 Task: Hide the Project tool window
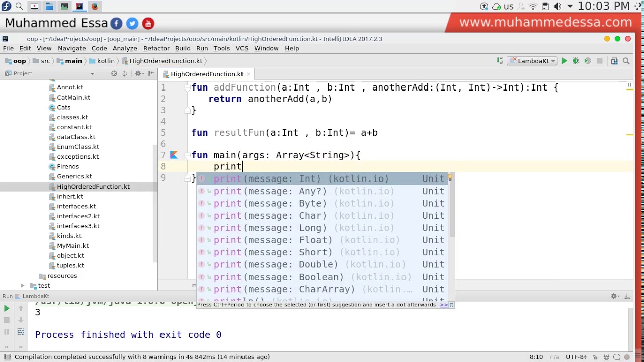(x=151, y=73)
